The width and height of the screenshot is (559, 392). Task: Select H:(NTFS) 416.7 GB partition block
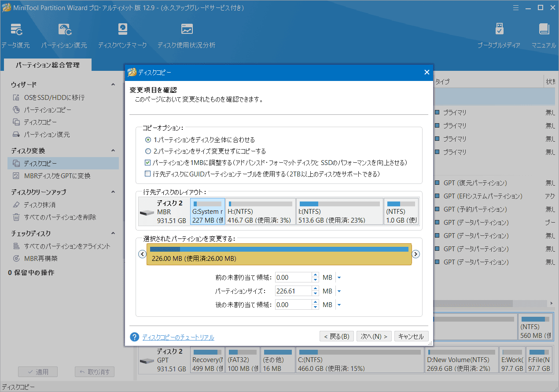coord(260,211)
